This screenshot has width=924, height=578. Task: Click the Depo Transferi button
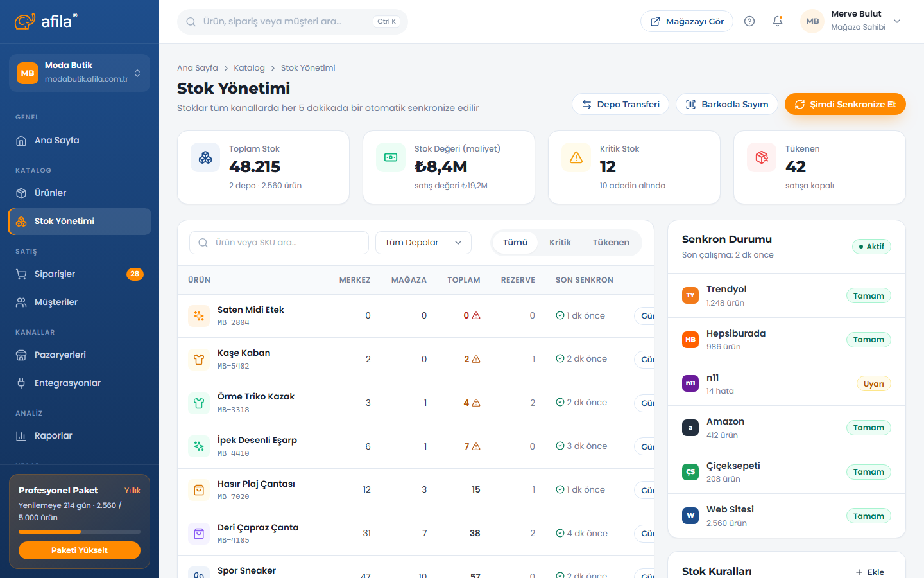620,104
